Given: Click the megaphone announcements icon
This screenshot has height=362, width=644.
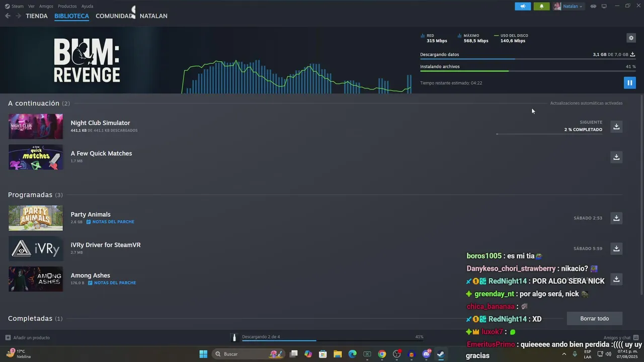Looking at the screenshot, I should (523, 6).
